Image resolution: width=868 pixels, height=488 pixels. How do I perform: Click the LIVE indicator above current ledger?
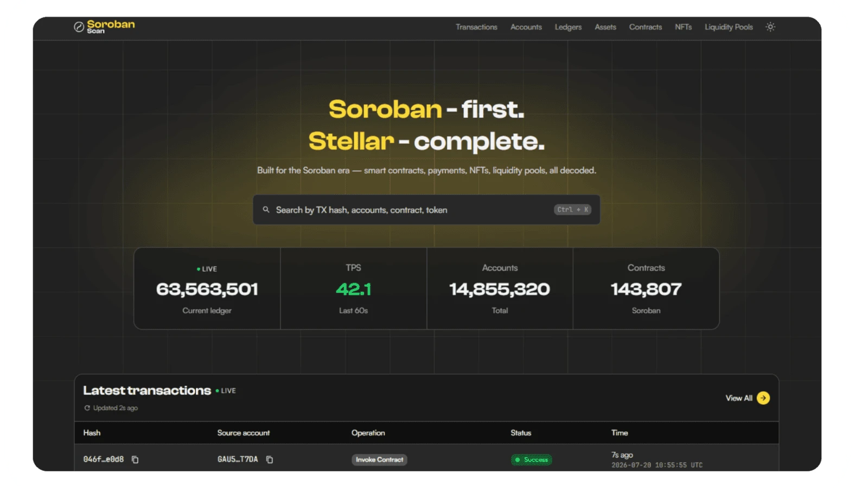(207, 269)
